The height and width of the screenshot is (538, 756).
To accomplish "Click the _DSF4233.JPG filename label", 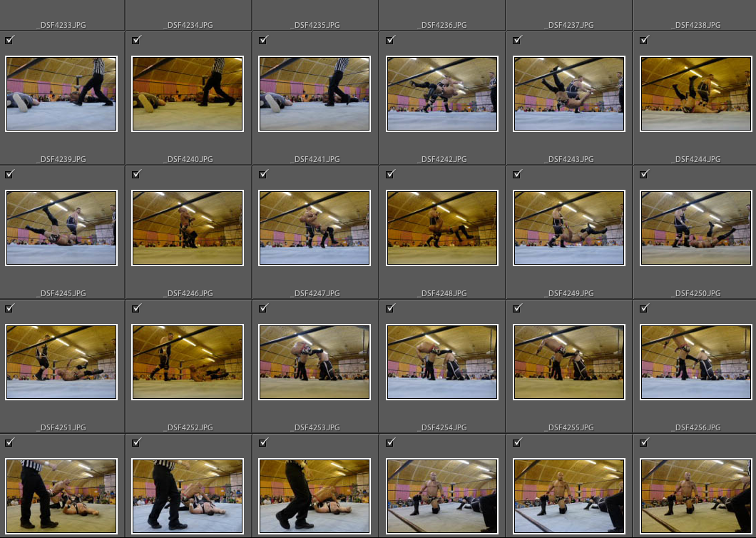I will 61,25.
